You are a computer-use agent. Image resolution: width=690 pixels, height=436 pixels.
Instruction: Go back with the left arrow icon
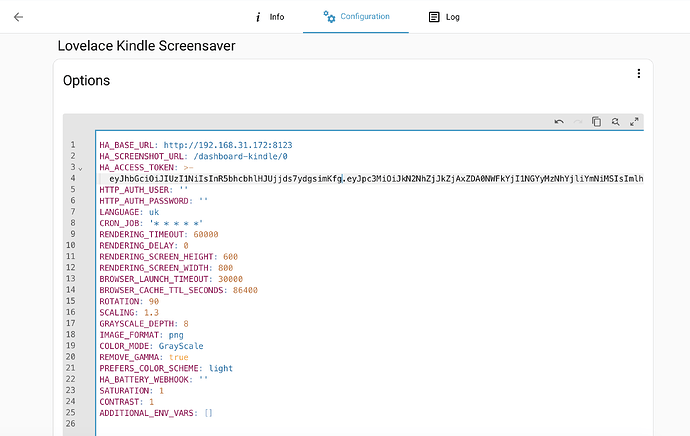(18, 17)
